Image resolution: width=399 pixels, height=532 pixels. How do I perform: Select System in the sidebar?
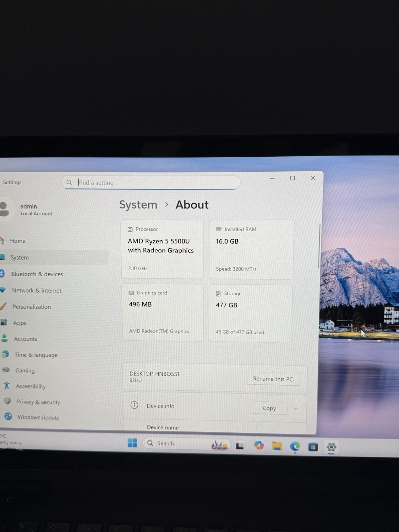click(x=54, y=257)
